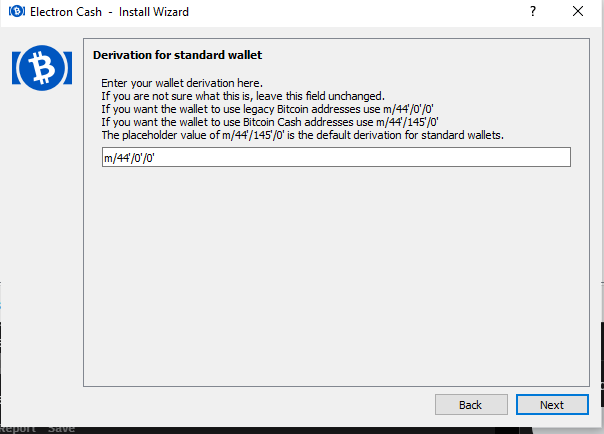Screen dimensions: 604x434
Task: Click the 'Enter your wallet derivation here' text
Action: [x=182, y=83]
